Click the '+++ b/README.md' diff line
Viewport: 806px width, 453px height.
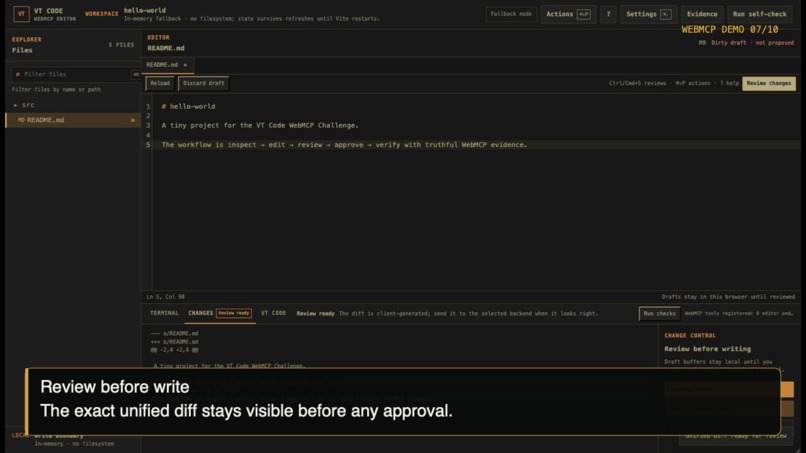(174, 341)
